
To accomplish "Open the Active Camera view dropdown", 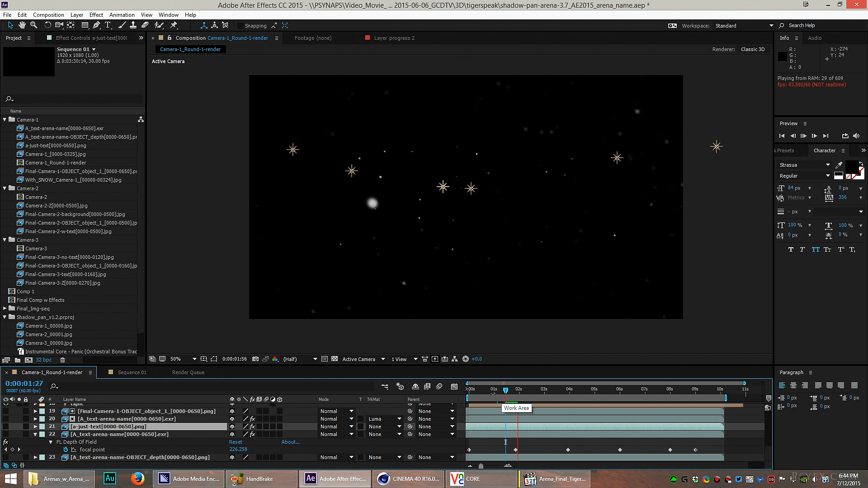I will tap(363, 359).
